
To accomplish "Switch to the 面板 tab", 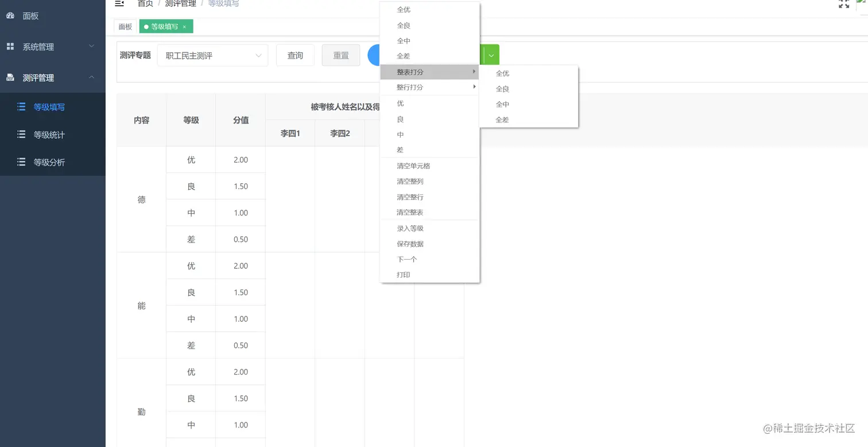I will (125, 26).
